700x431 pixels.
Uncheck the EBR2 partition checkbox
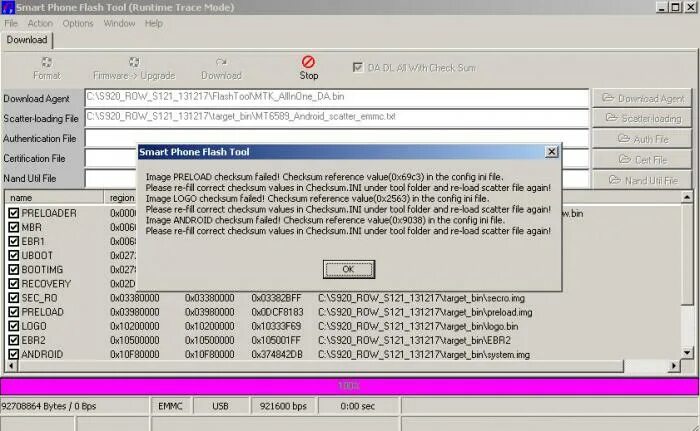pyautogui.click(x=13, y=340)
